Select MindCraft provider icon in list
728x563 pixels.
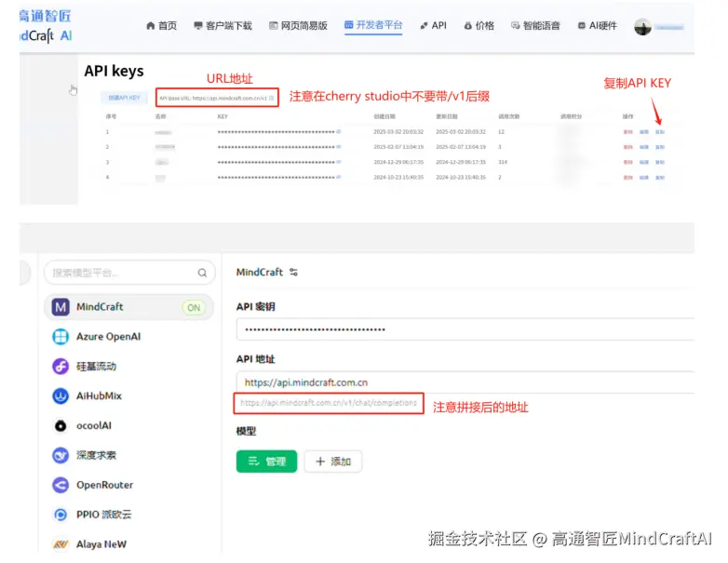coord(61,307)
